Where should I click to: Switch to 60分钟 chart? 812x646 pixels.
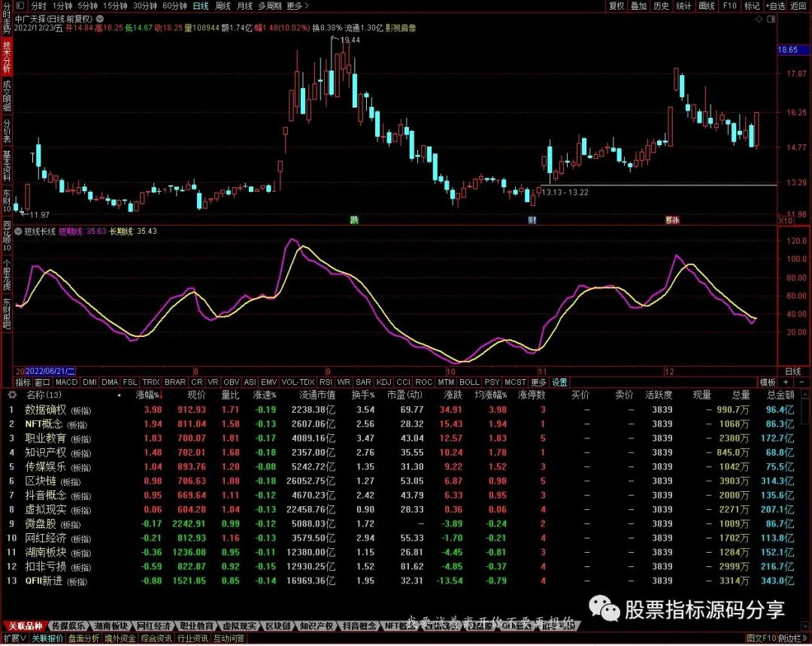click(x=174, y=6)
